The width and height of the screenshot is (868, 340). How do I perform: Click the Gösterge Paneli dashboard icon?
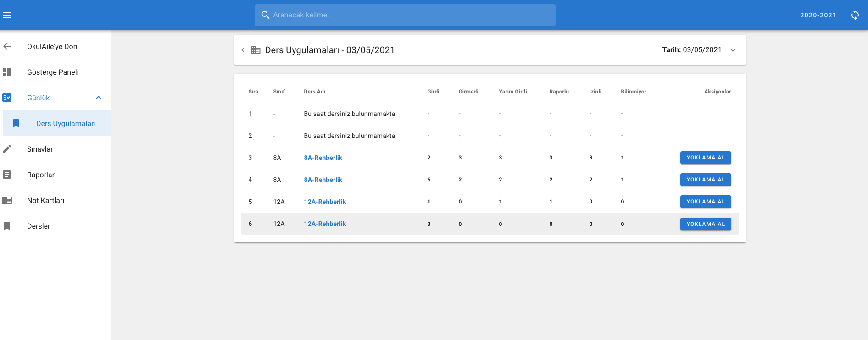pos(7,72)
